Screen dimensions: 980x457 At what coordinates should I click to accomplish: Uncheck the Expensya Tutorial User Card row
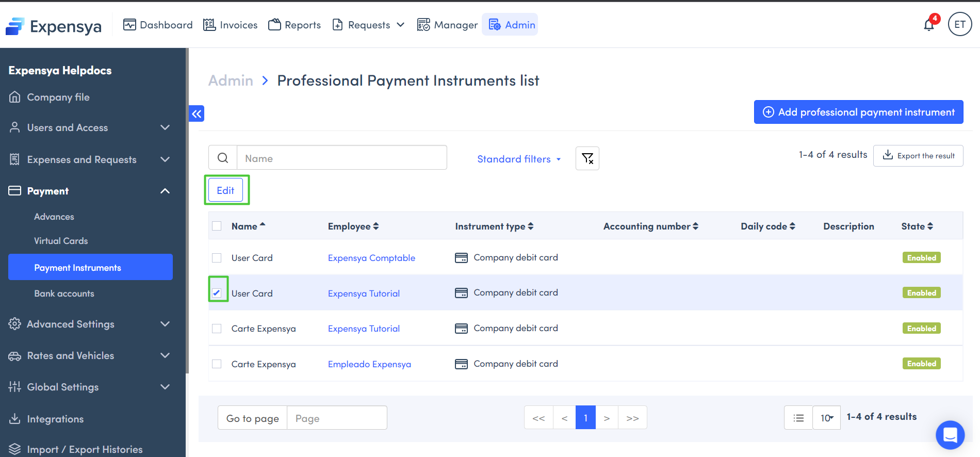pyautogui.click(x=217, y=293)
